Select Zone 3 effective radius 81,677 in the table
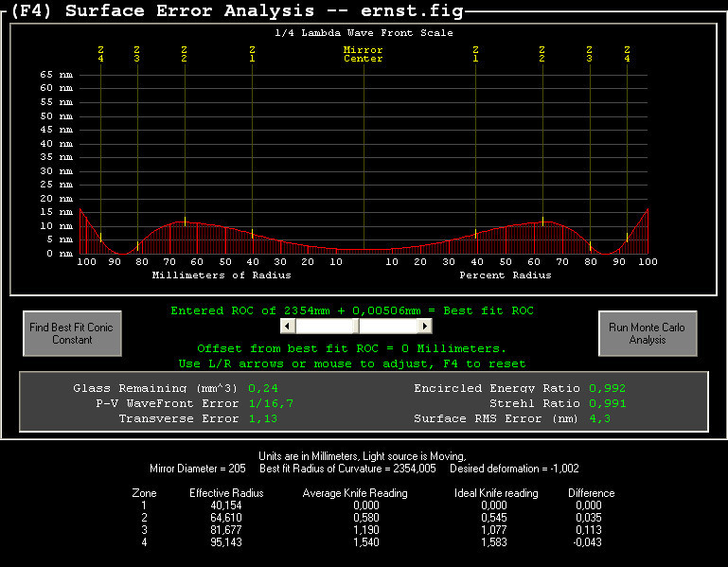Screen dimensions: 728x567 [x=226, y=532]
